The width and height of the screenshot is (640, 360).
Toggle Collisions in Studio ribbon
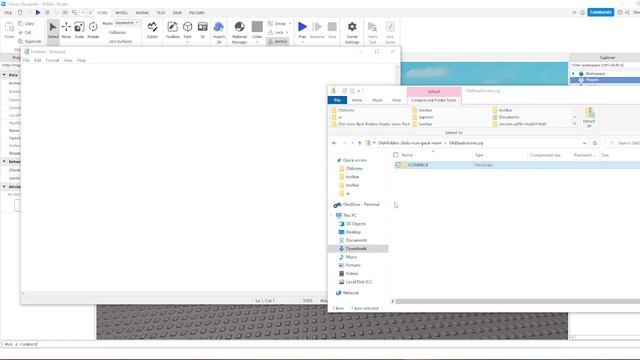[x=117, y=32]
